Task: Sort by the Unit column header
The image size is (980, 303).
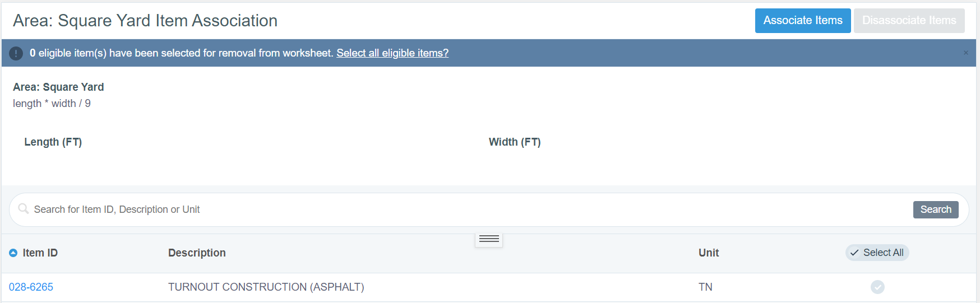Action: (x=708, y=253)
